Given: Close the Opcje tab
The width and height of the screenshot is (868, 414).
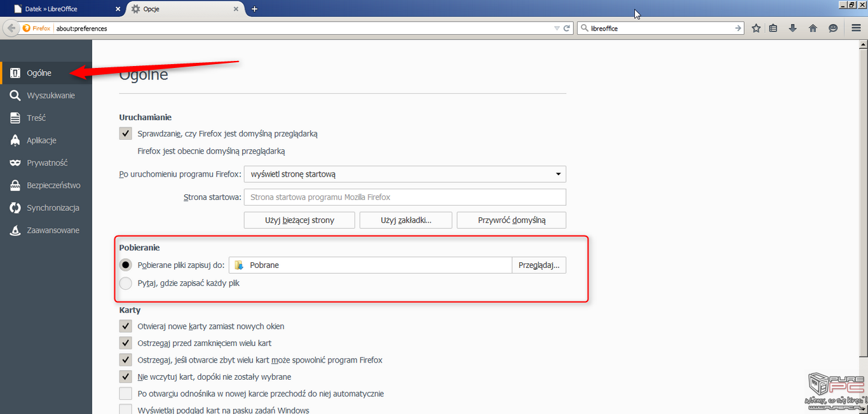Looking at the screenshot, I should coord(236,10).
